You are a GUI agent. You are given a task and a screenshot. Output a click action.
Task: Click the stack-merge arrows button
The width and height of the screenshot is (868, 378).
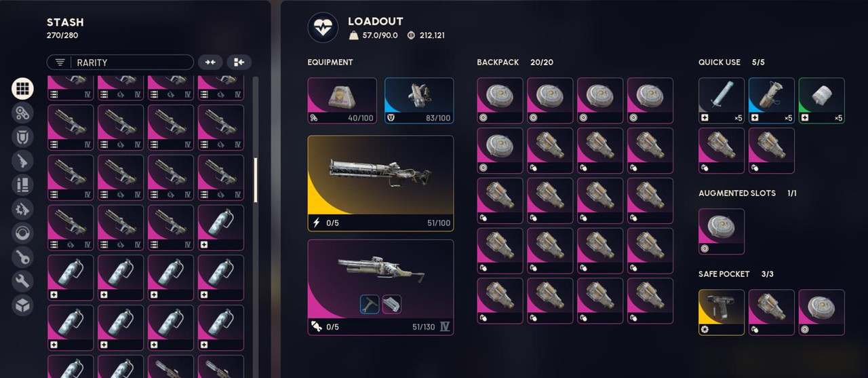(210, 62)
